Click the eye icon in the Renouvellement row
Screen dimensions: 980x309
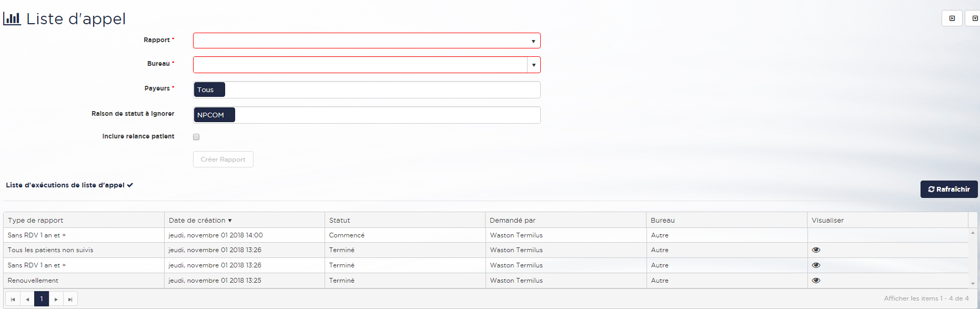tap(816, 281)
